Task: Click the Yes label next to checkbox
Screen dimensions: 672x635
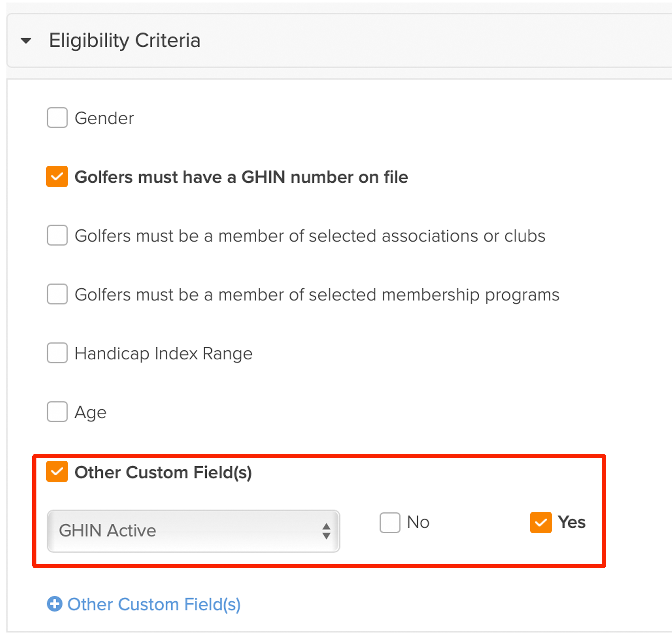Action: pyautogui.click(x=572, y=522)
